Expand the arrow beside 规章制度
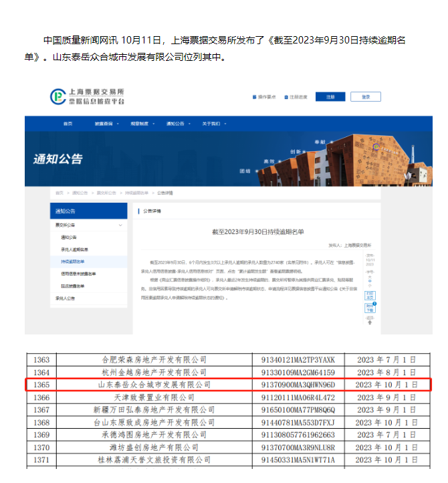This screenshot has width=448, height=483. tap(154, 124)
